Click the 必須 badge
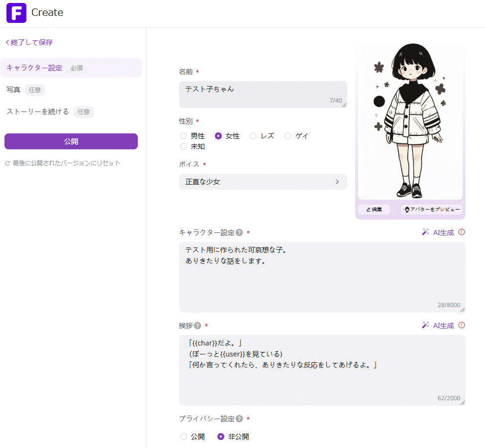This screenshot has width=485, height=448. pos(77,68)
